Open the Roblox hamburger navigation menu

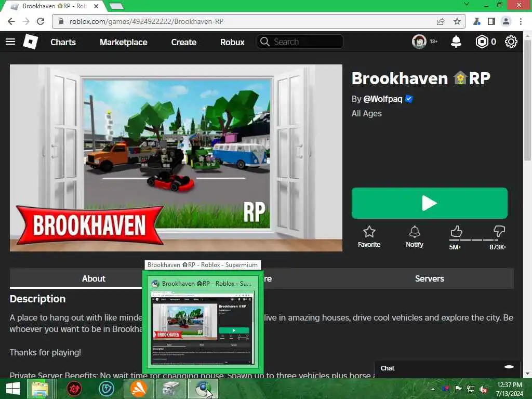coord(10,42)
